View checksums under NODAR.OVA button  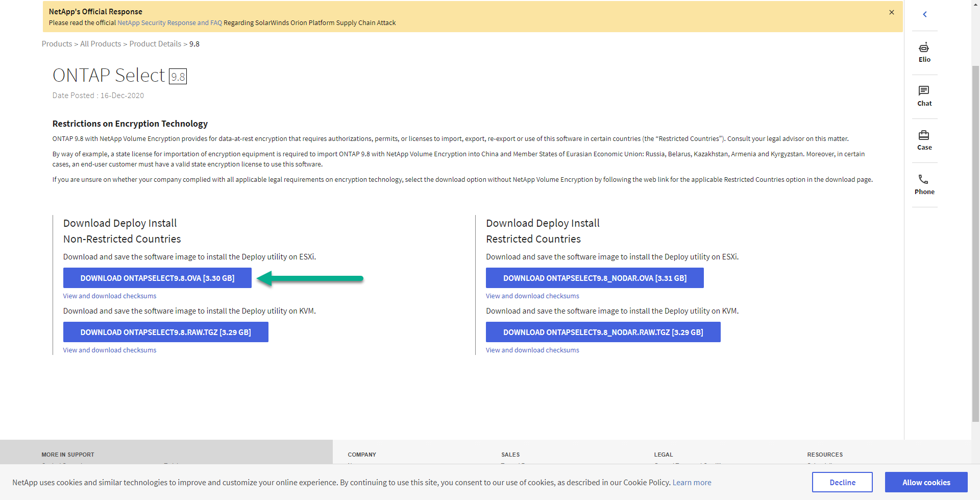pyautogui.click(x=532, y=296)
